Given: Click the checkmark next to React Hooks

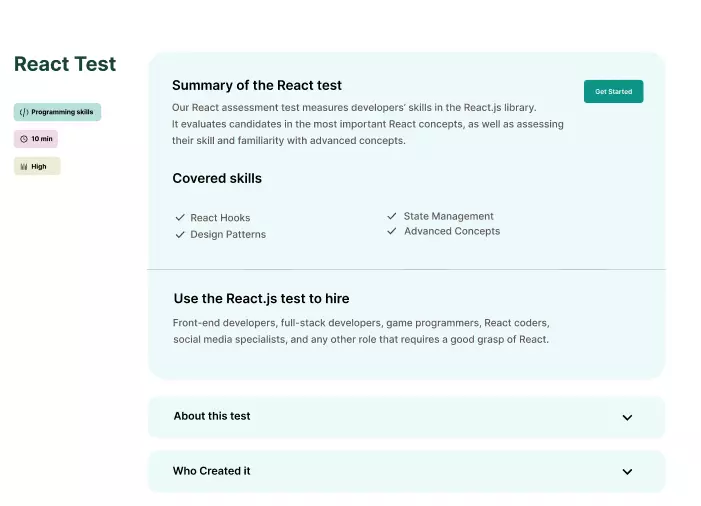Looking at the screenshot, I should tap(180, 217).
